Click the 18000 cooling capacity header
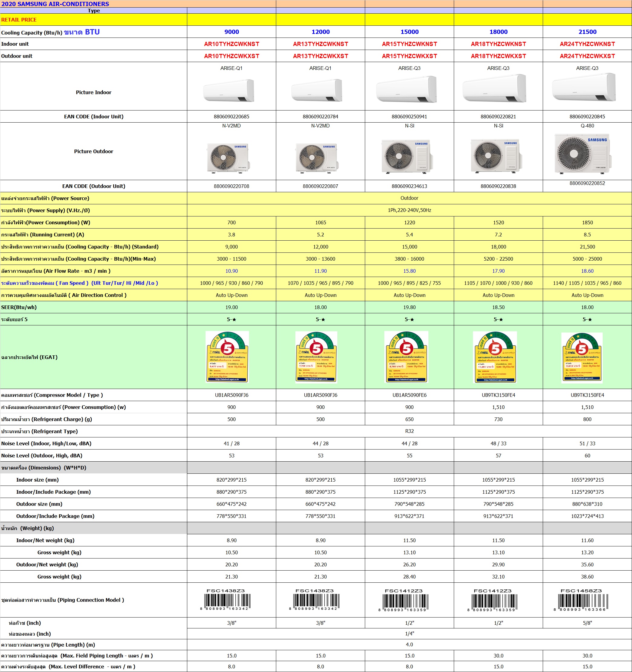 tap(499, 32)
